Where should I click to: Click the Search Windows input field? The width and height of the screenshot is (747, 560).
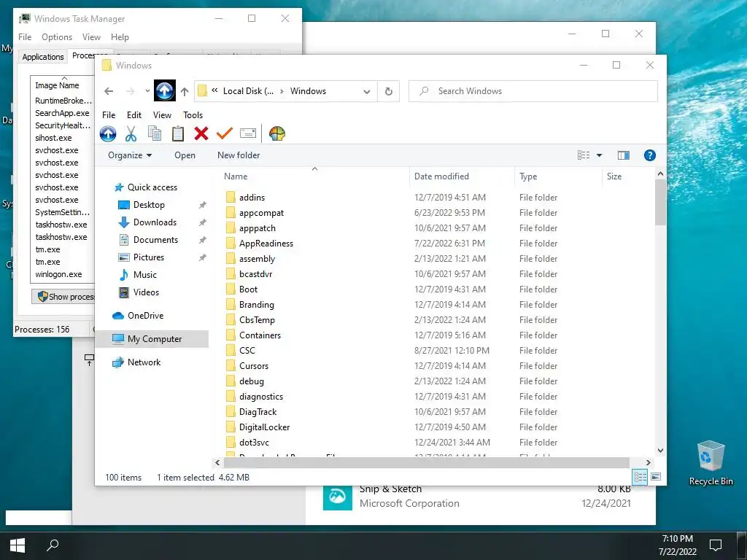click(x=533, y=91)
